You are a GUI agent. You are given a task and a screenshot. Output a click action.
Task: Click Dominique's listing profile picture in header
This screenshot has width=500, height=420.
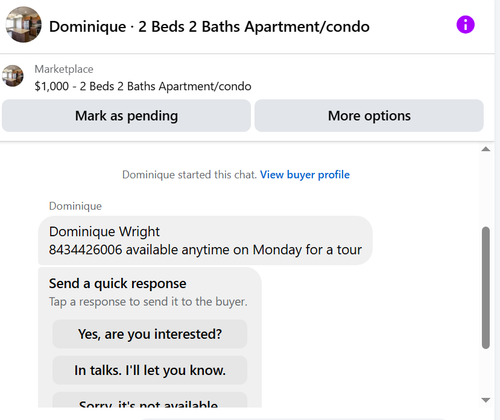coord(23,25)
